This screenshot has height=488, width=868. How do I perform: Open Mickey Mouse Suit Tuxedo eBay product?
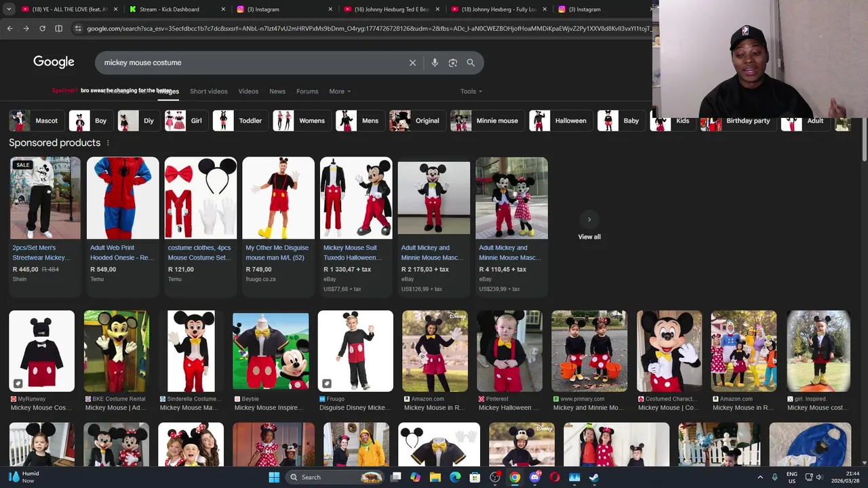356,226
